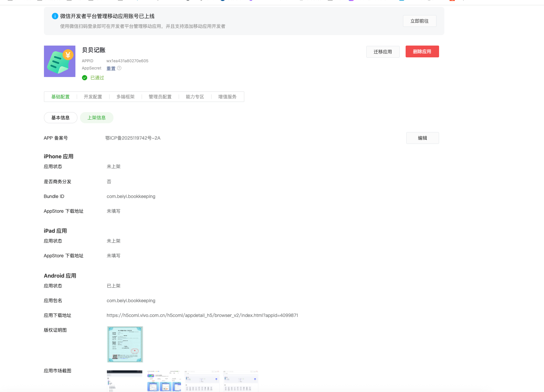
Task: Click the 应用包名 value com.beiyi.bookkeeping
Action: 131,301
